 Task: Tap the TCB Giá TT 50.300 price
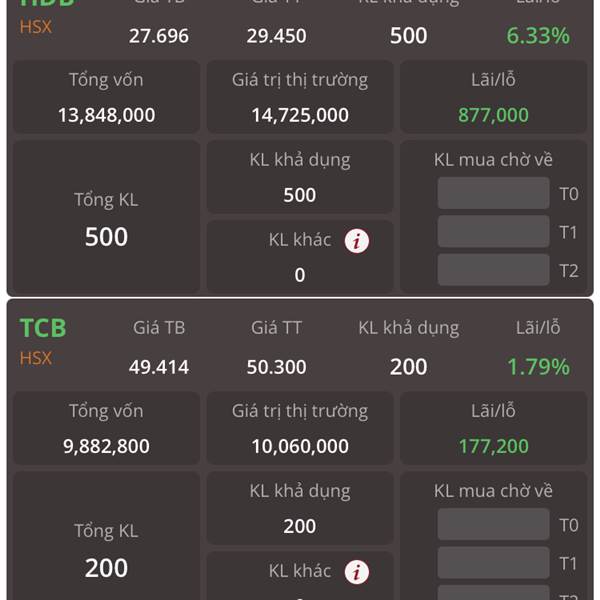point(276,367)
